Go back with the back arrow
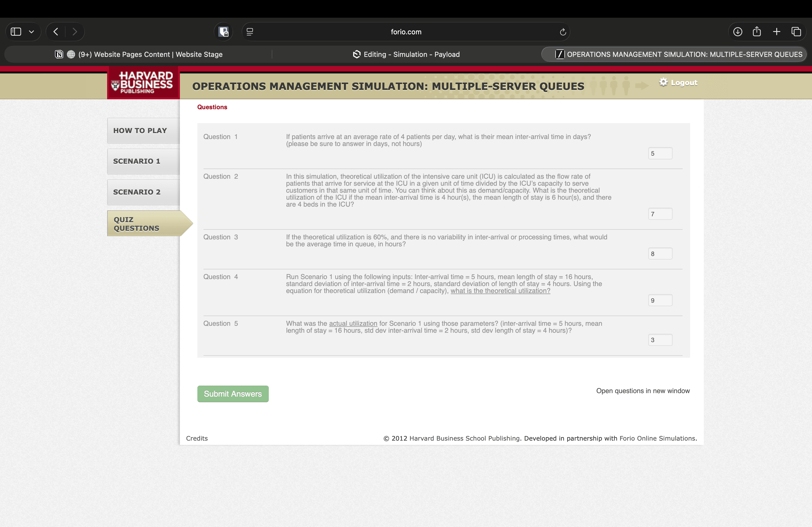 (x=56, y=32)
